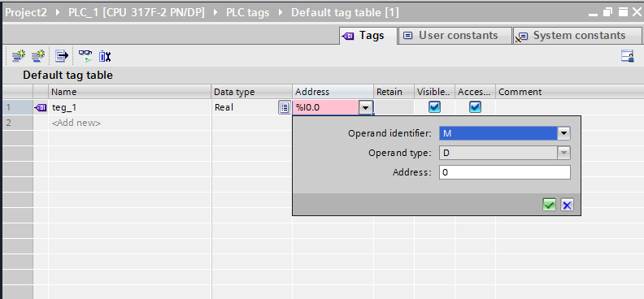Close the tag table editor window
The image size is (644, 299).
pos(637,13)
